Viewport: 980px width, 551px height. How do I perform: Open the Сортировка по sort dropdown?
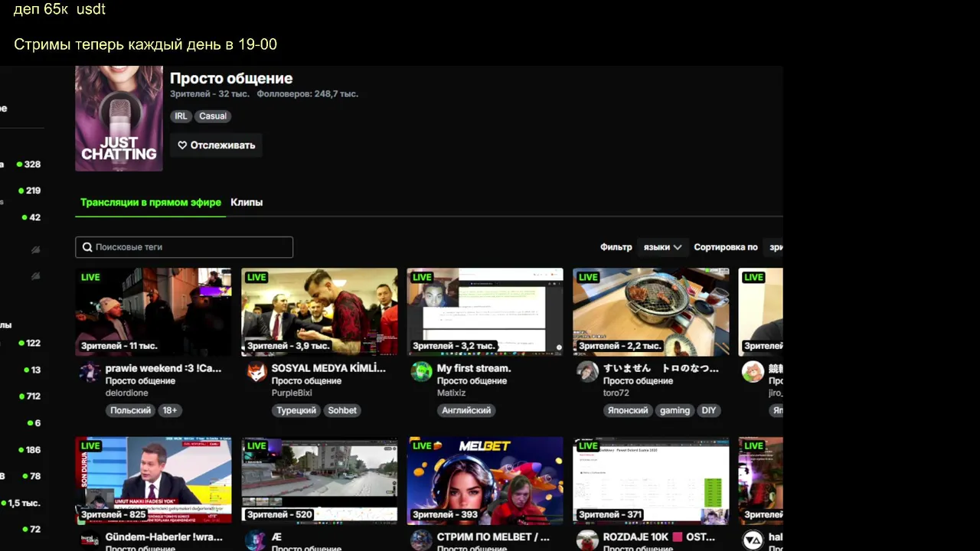tap(775, 247)
